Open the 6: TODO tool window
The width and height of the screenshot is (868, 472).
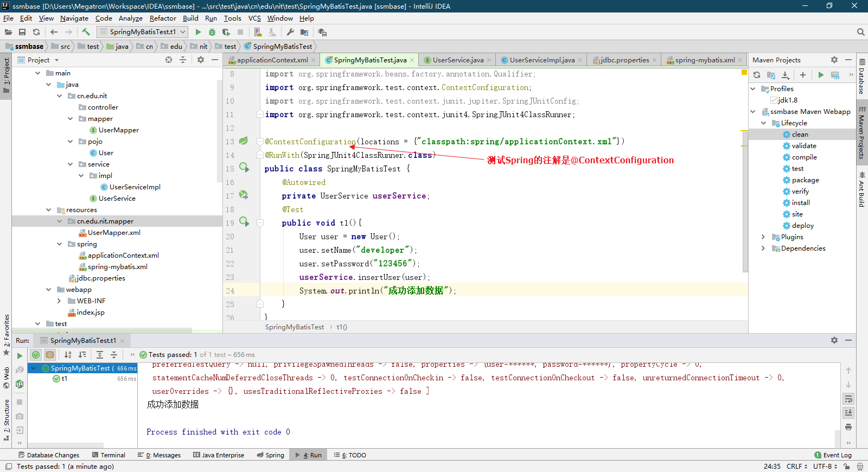[350, 455]
